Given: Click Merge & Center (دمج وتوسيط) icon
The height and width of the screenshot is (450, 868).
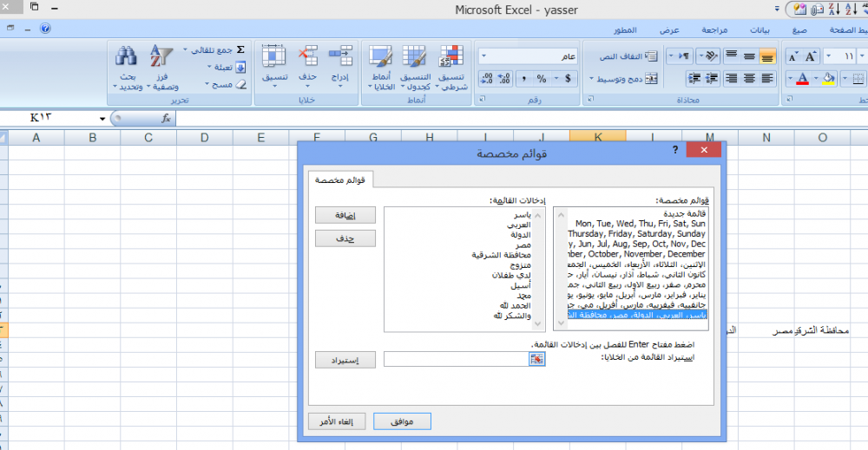Looking at the screenshot, I should tap(652, 79).
